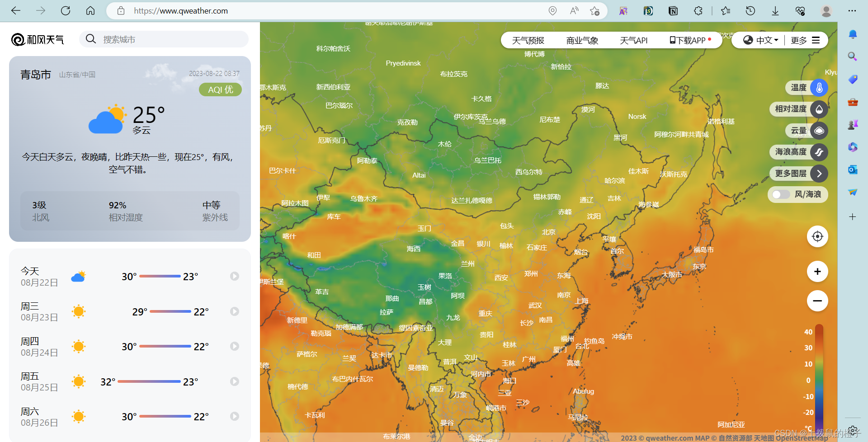Click the search magnifier icon beside 搜索城市
The image size is (868, 442).
[x=91, y=39]
